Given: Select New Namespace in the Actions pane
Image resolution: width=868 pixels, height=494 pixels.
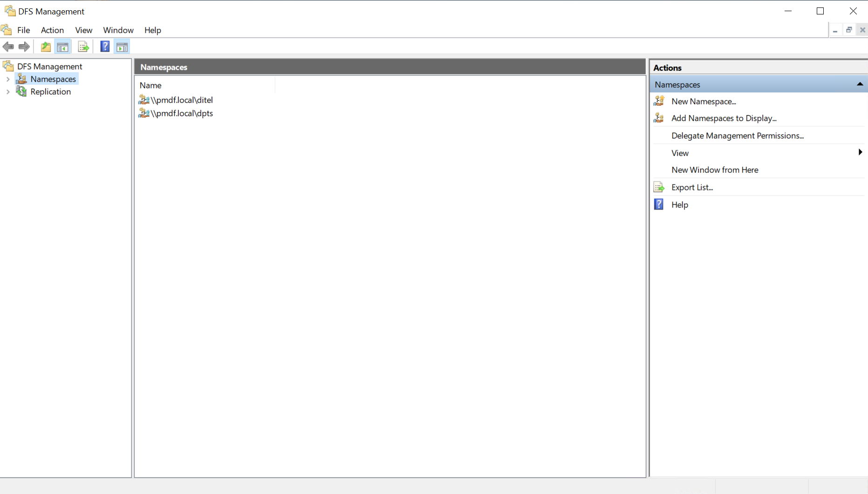Looking at the screenshot, I should click(x=704, y=101).
